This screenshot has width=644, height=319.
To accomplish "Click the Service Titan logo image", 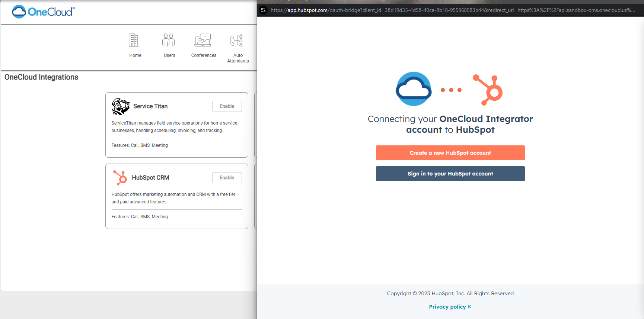I will coord(121,106).
